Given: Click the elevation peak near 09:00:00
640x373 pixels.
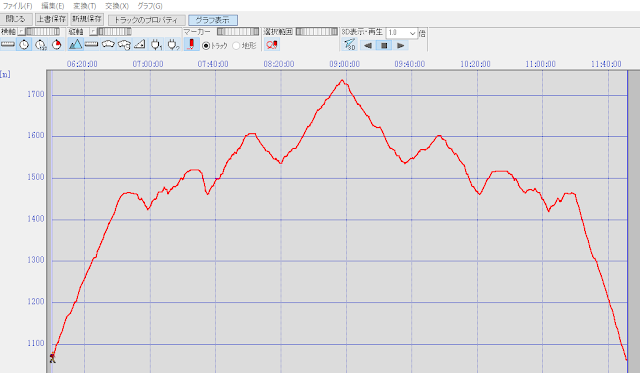Looking at the screenshot, I should [x=342, y=81].
